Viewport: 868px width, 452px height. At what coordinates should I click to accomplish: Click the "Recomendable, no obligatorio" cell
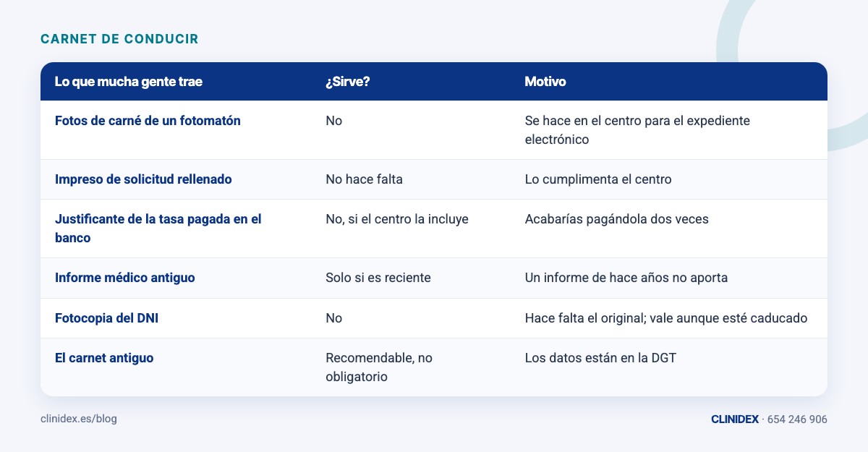coord(379,367)
